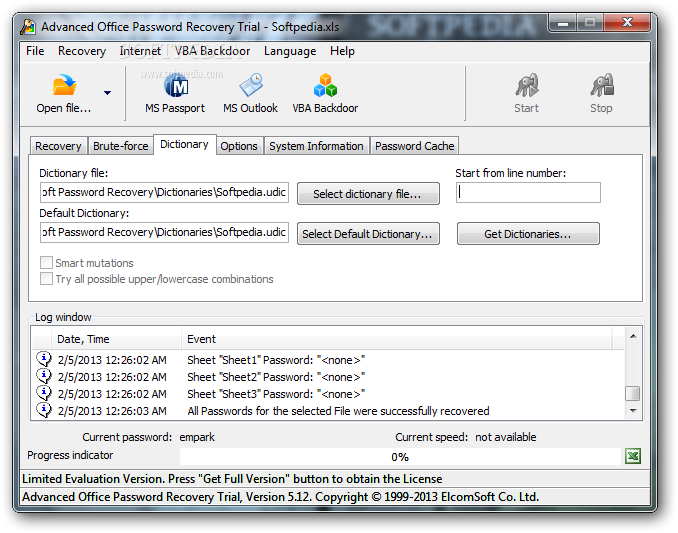This screenshot has height=533, width=678.
Task: Click Select Default Dictionary button
Action: point(368,234)
